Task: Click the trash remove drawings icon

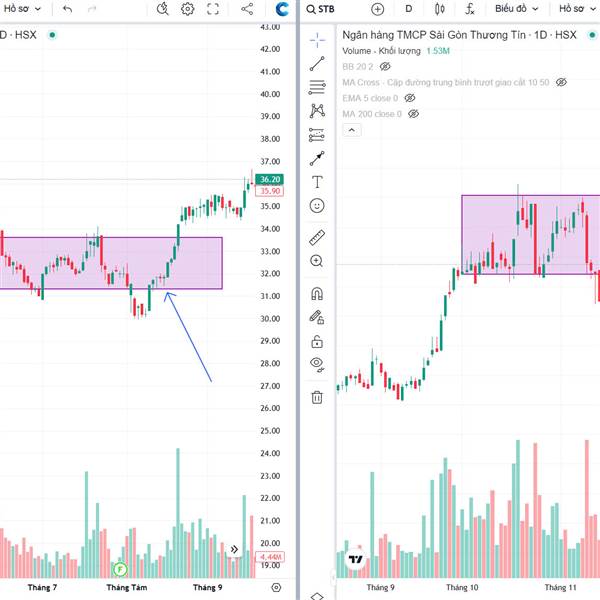Action: (317, 397)
